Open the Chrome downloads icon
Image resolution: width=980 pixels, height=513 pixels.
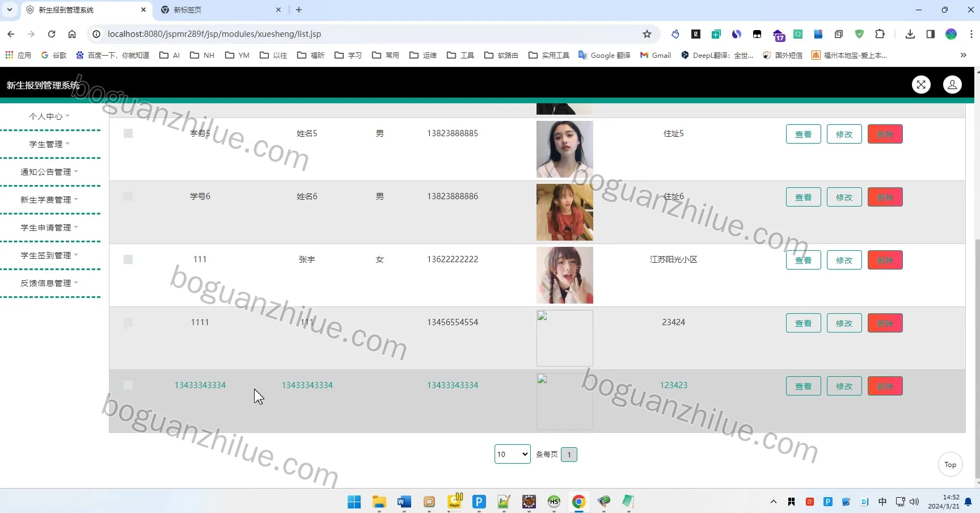[x=910, y=34]
